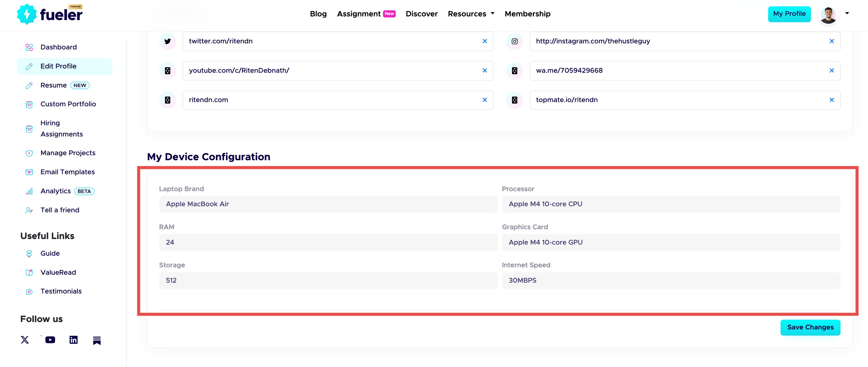Click the Guide signpost icon
Screen dimensions: 868x367
29,254
